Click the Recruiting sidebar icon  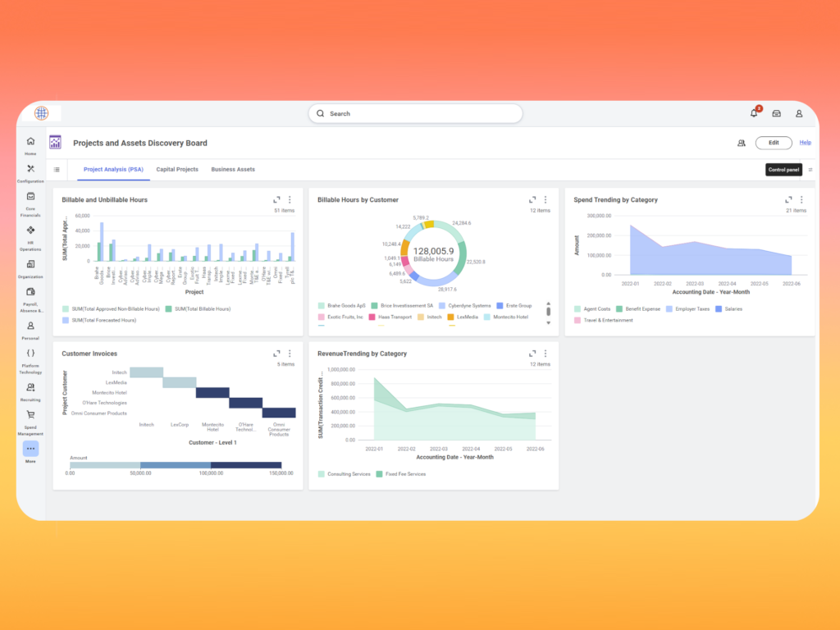pyautogui.click(x=30, y=390)
